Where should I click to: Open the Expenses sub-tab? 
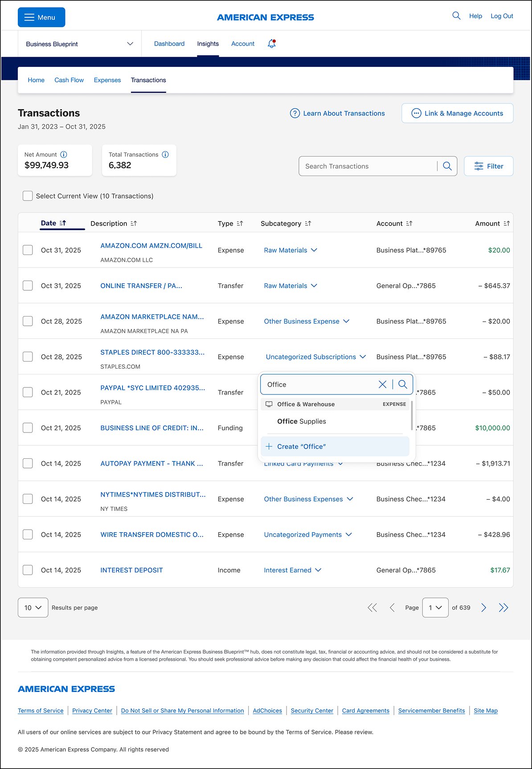point(107,80)
